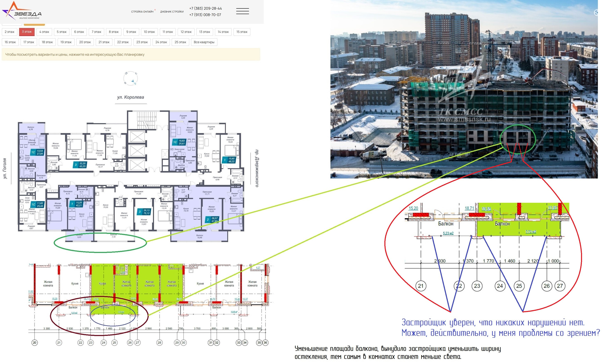Click the Лоджия 6,70 label on floor plan
The width and height of the screenshot is (602, 364).
click(107, 129)
